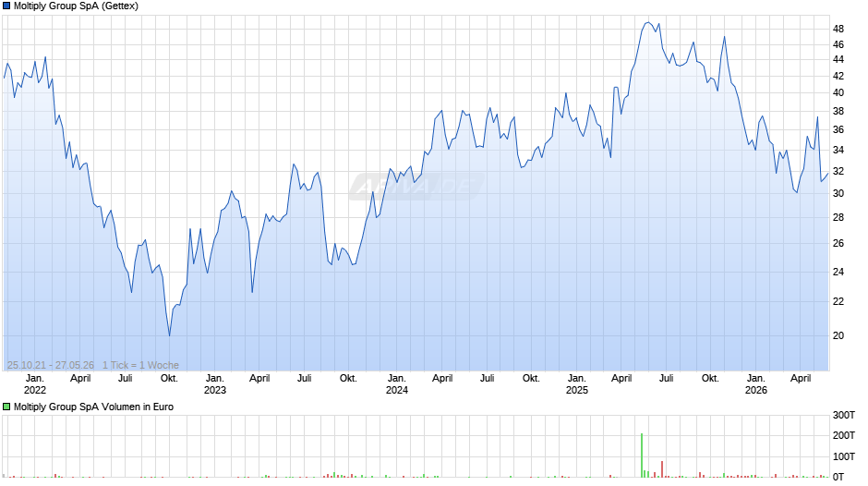The image size is (868, 486).
Task: Click price axis value 28
Action: [x=838, y=217]
